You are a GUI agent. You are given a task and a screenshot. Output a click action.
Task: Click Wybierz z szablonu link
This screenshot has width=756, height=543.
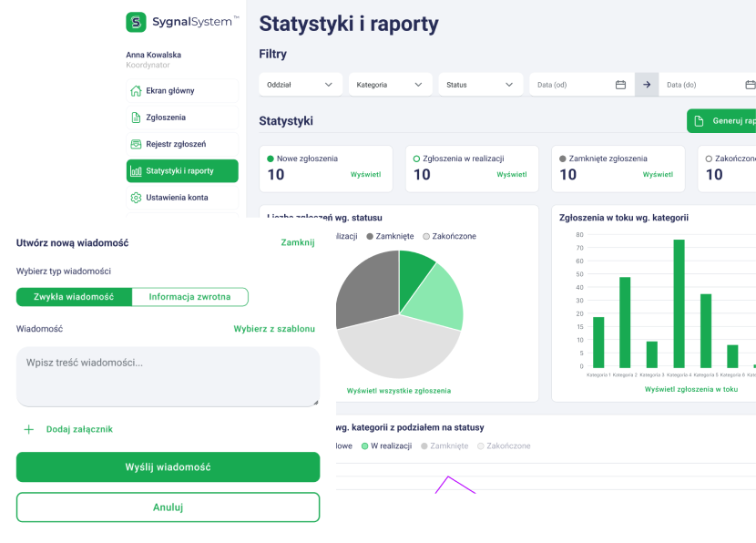(x=274, y=329)
